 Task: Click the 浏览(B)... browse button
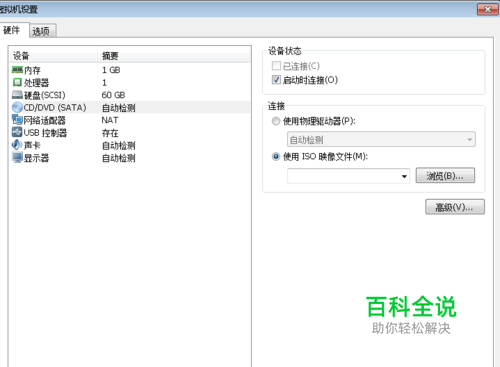(x=445, y=176)
